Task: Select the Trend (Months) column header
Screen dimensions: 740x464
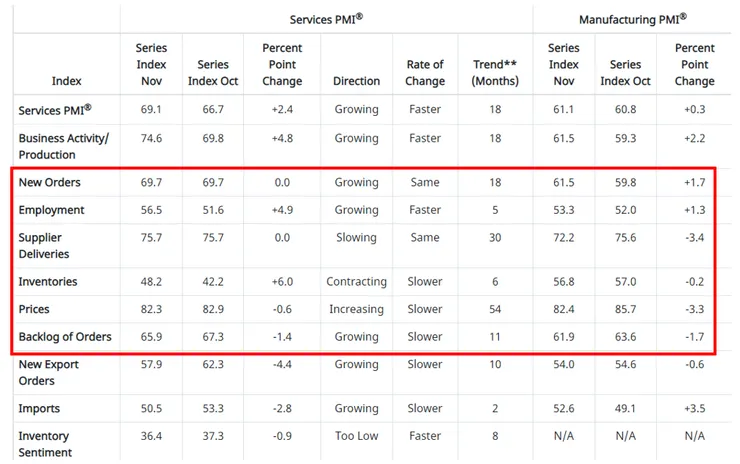Action: [490, 73]
